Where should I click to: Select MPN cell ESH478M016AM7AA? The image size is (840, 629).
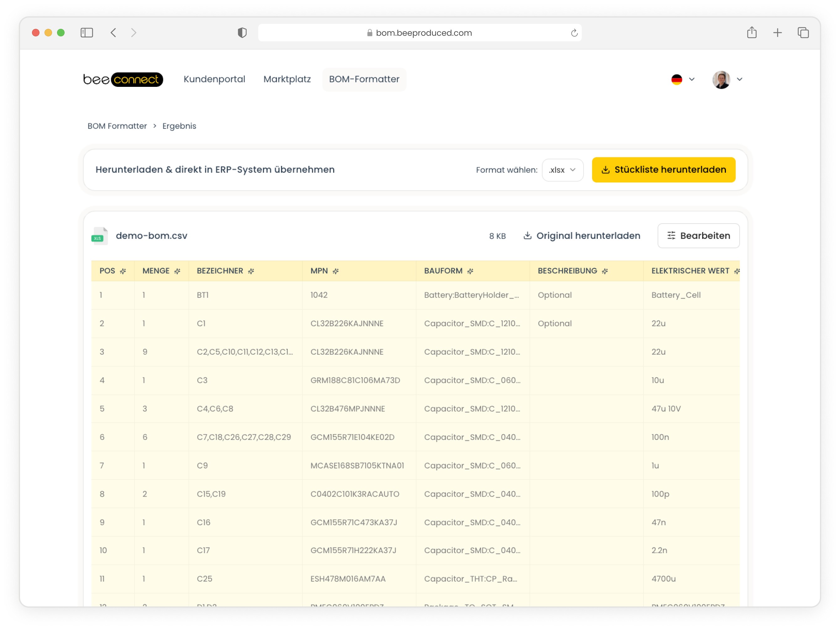(359, 579)
